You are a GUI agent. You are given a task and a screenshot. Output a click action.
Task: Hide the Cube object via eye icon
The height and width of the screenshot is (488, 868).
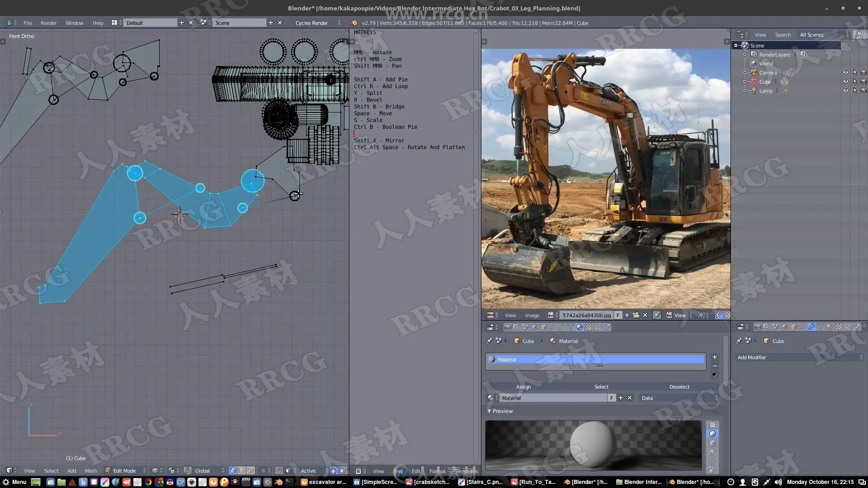845,81
